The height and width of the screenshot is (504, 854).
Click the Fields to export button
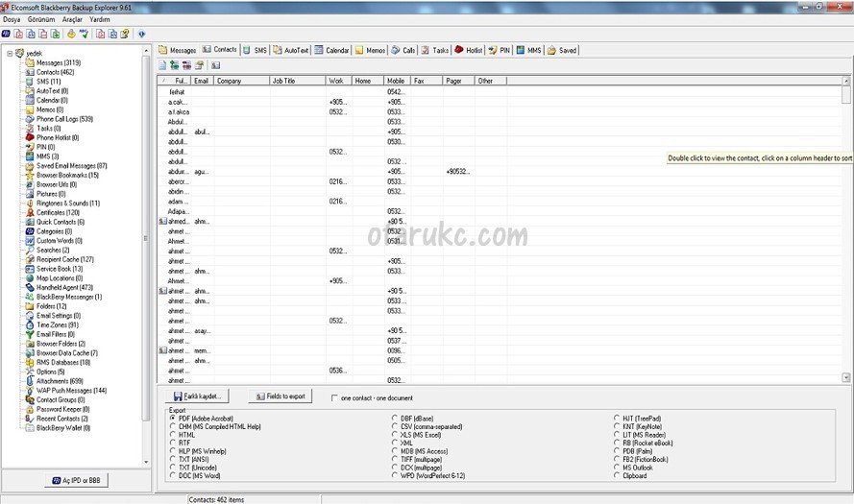(x=281, y=396)
